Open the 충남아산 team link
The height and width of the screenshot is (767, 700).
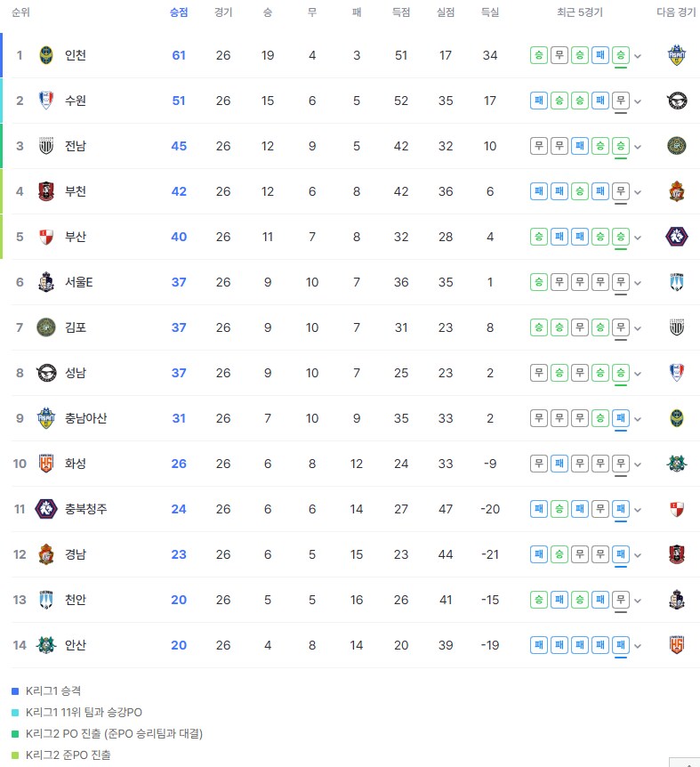coord(86,418)
